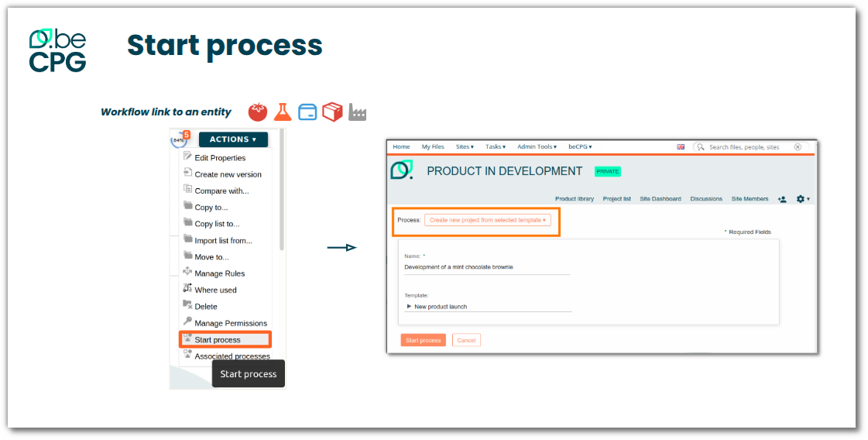Click the red tomato raw material icon
Viewport: 868px width, 440px height.
(257, 112)
